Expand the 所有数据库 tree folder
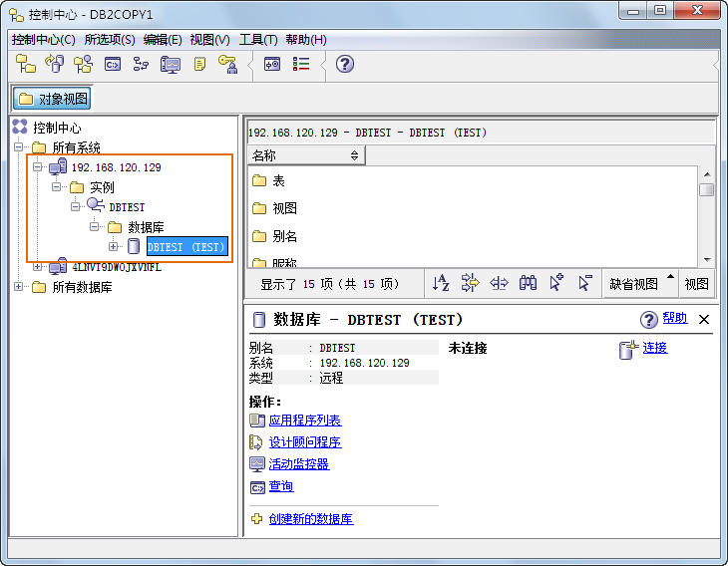 (x=19, y=287)
